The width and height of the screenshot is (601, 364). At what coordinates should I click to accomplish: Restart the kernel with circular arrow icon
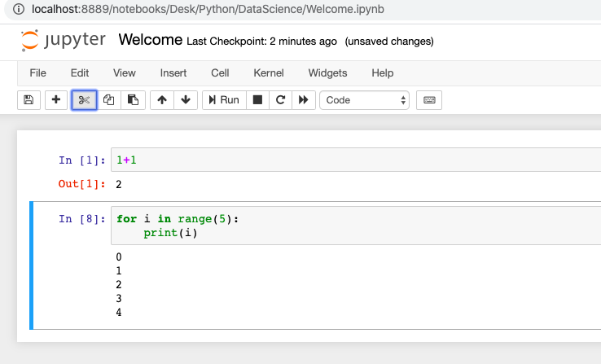(x=281, y=100)
